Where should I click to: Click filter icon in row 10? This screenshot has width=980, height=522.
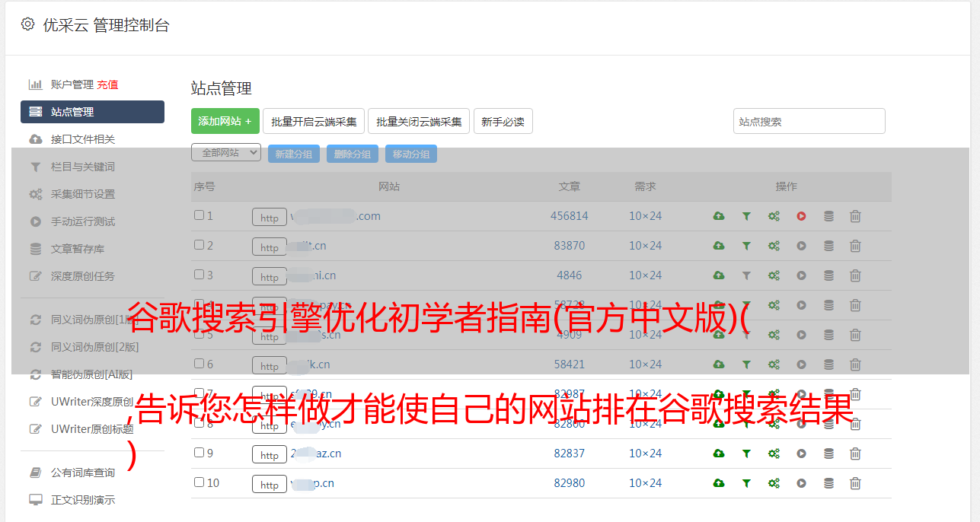746,483
